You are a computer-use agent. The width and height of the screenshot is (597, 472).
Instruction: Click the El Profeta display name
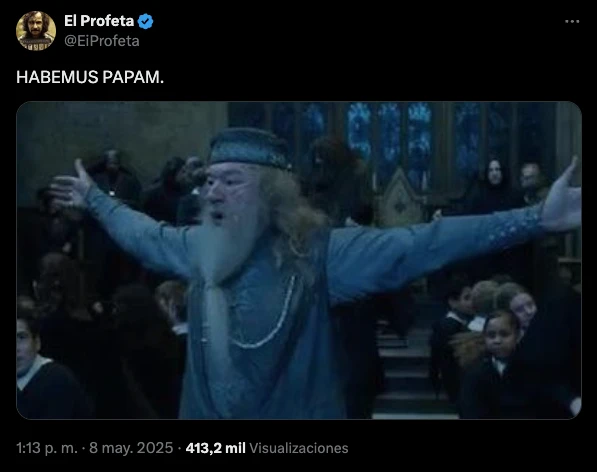click(x=99, y=21)
